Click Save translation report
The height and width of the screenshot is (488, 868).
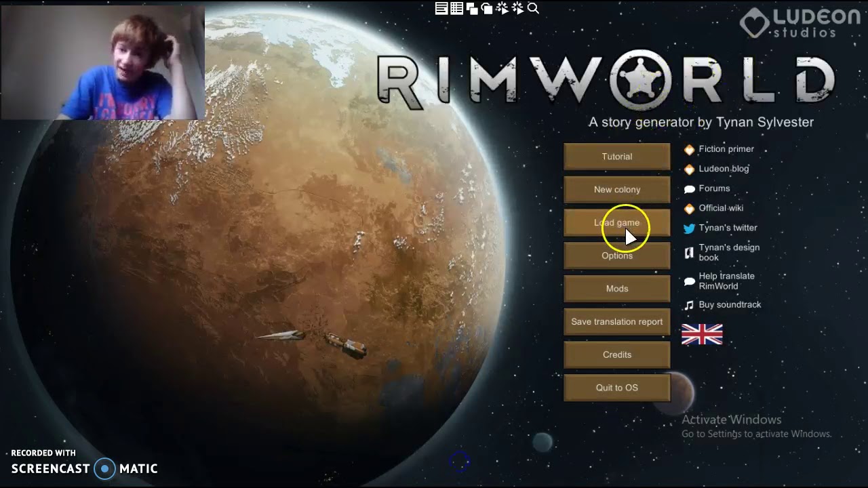click(617, 322)
